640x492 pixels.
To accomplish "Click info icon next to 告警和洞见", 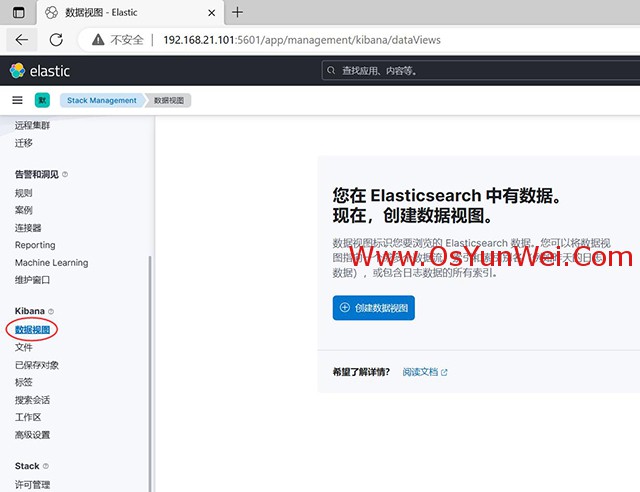I will 65,174.
